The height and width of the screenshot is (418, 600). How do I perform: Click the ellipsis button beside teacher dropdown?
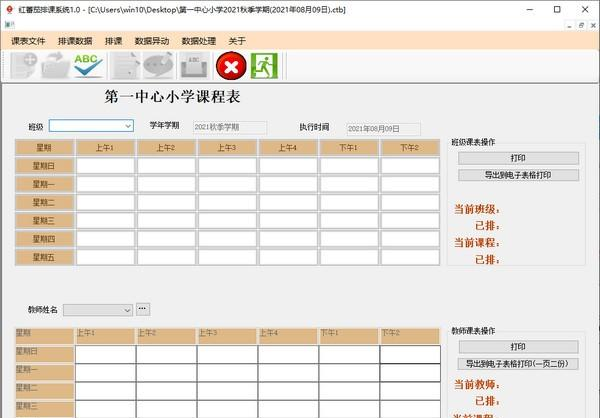click(143, 309)
